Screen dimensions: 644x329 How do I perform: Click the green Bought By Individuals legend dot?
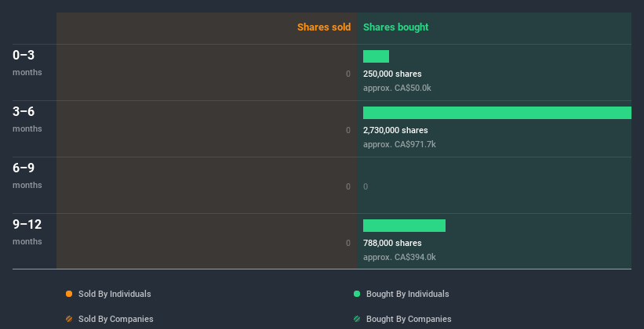(357, 294)
